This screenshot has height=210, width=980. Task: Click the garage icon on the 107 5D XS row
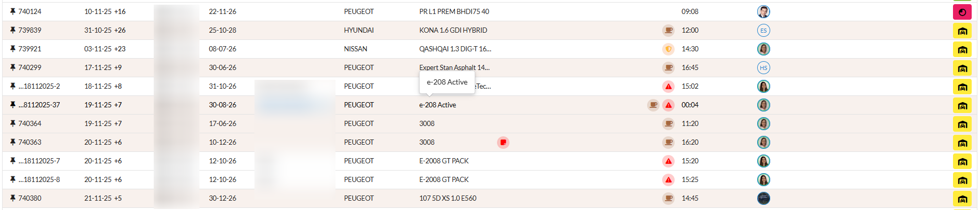(962, 199)
